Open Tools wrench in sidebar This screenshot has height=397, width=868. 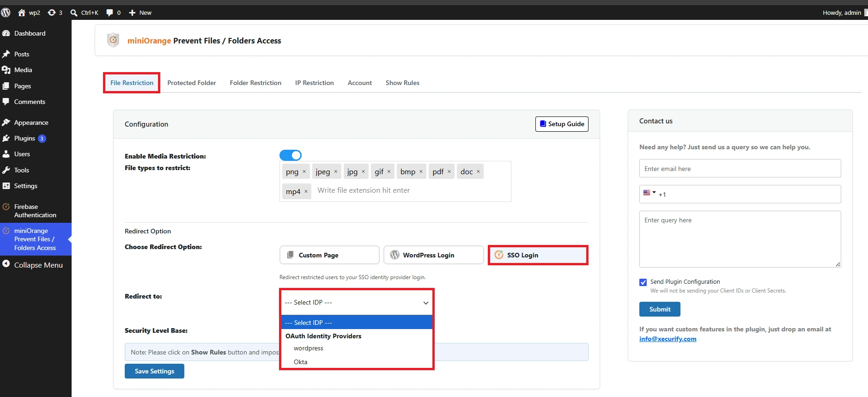point(6,170)
